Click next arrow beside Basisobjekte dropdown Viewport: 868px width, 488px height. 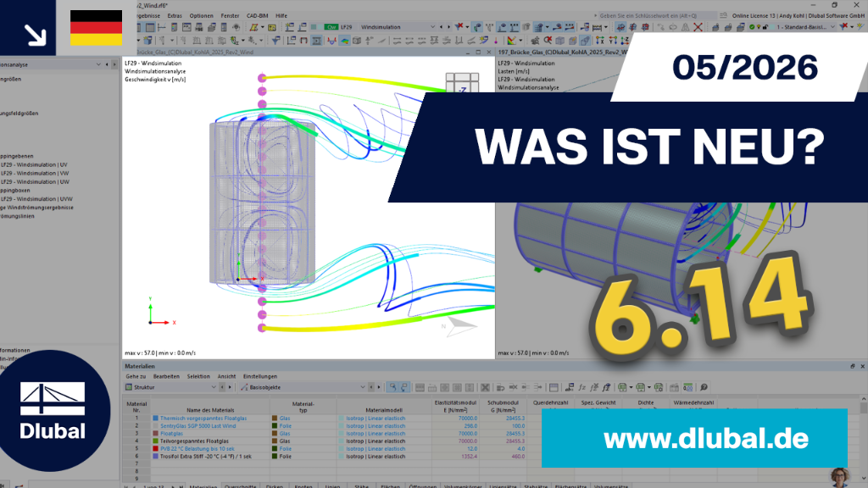[x=379, y=387]
